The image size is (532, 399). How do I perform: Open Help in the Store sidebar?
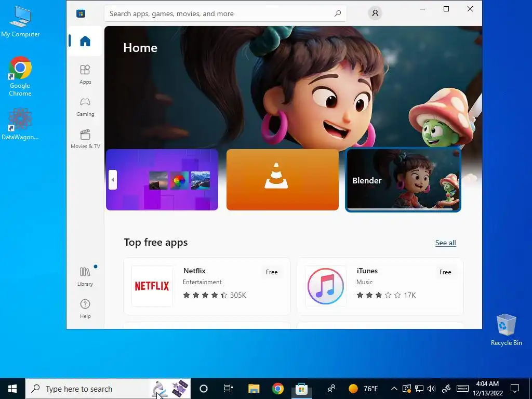[x=85, y=309]
